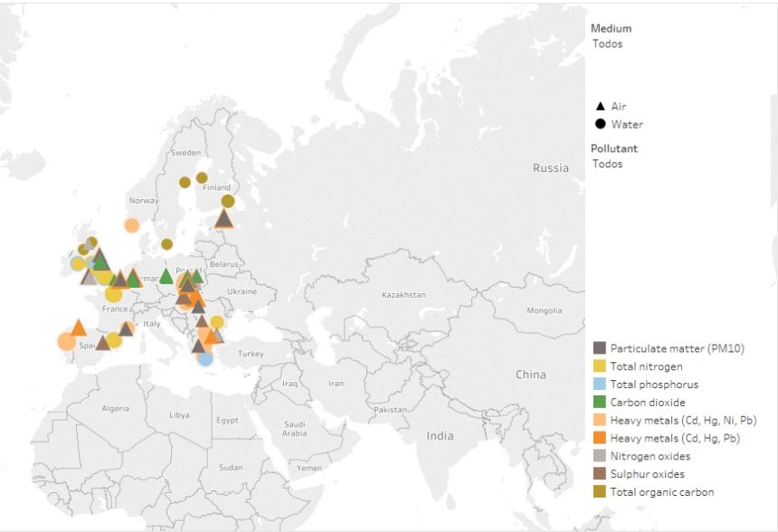Select the Carbon dioxide legend label
The image size is (778, 532).
pyautogui.click(x=648, y=402)
